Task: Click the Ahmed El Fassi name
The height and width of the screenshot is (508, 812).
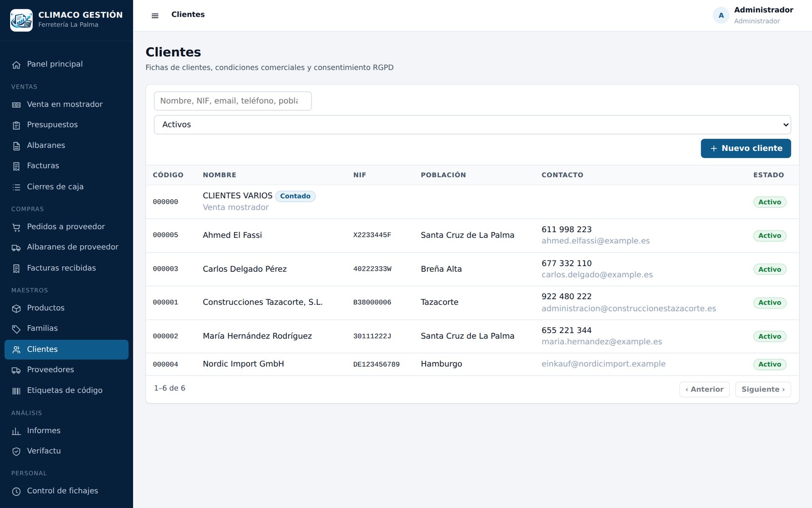Action: pos(232,235)
